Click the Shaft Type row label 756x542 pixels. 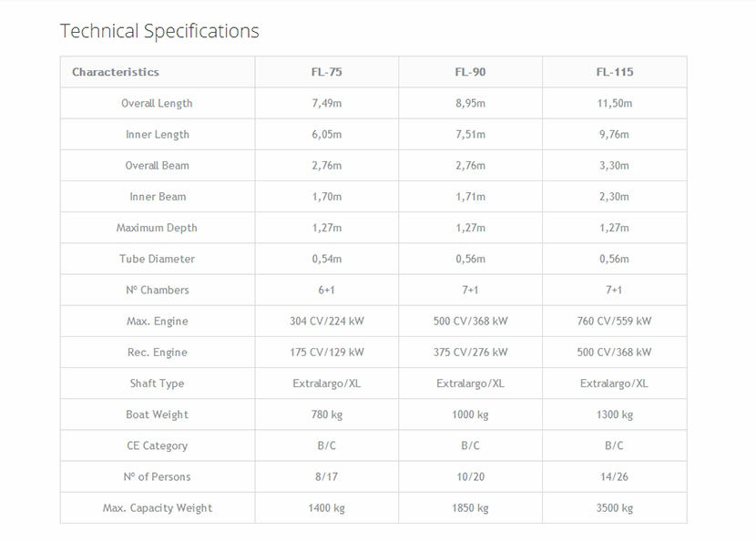pyautogui.click(x=157, y=383)
